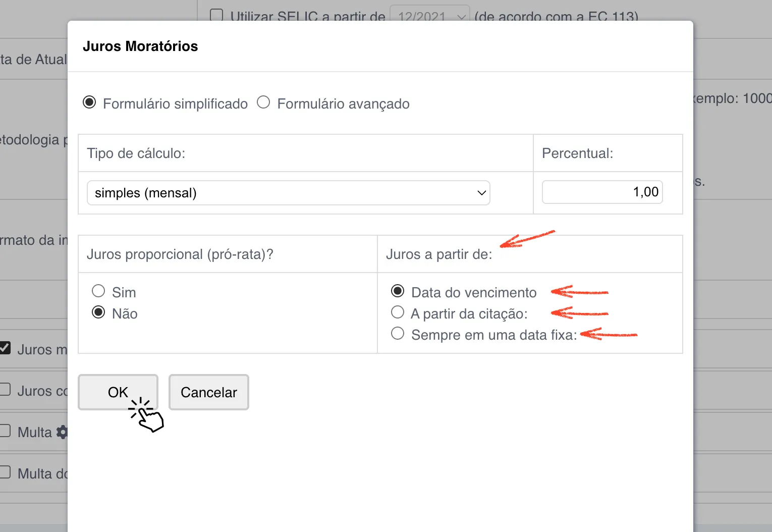Open the 12/2021 date dropdown
This screenshot has width=772, height=532.
tap(429, 16)
